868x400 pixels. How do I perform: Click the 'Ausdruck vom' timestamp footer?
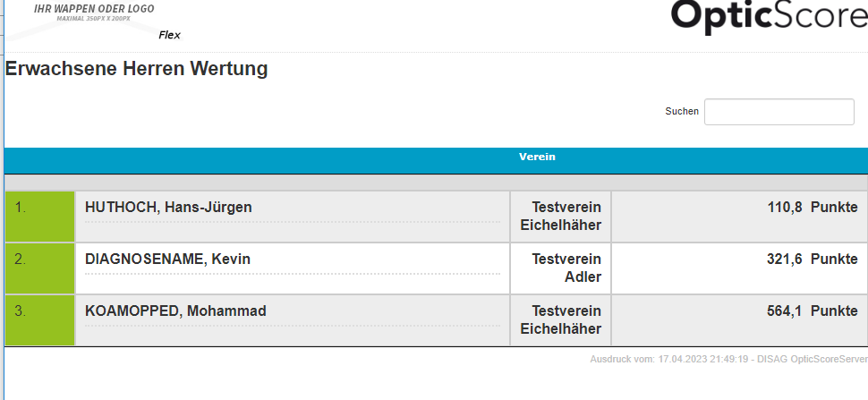tap(728, 359)
